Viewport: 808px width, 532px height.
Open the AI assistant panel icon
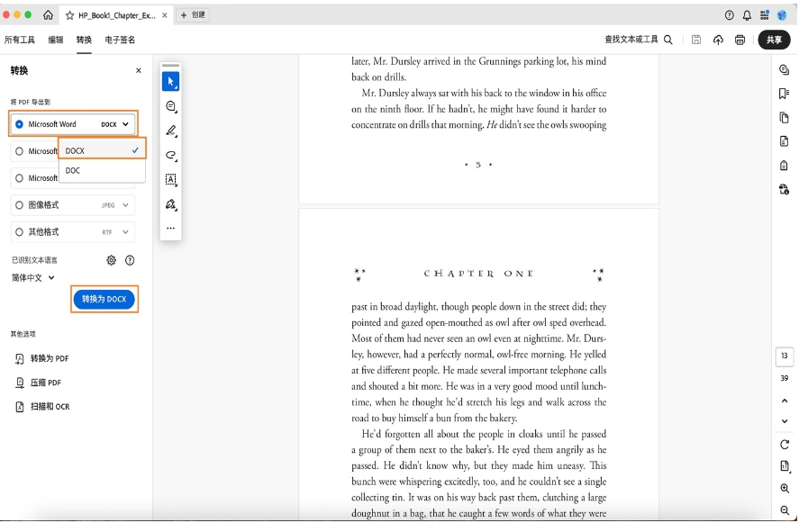coord(785,69)
